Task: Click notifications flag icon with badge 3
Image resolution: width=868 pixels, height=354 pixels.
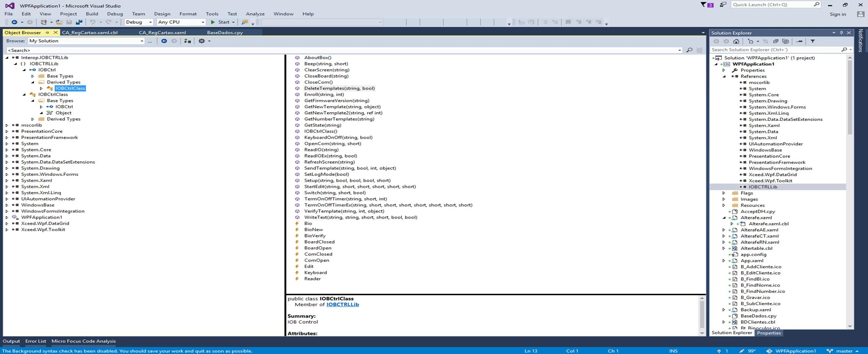Action: (707, 5)
